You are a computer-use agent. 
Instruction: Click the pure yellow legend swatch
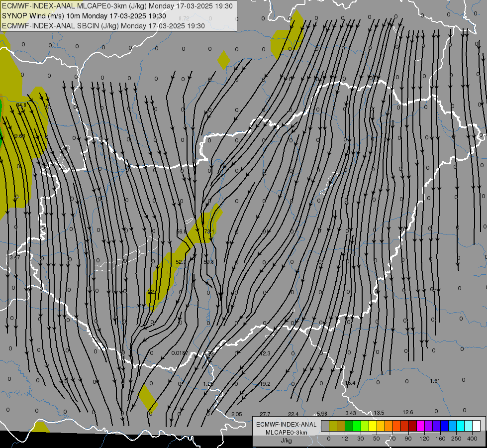click(373, 426)
